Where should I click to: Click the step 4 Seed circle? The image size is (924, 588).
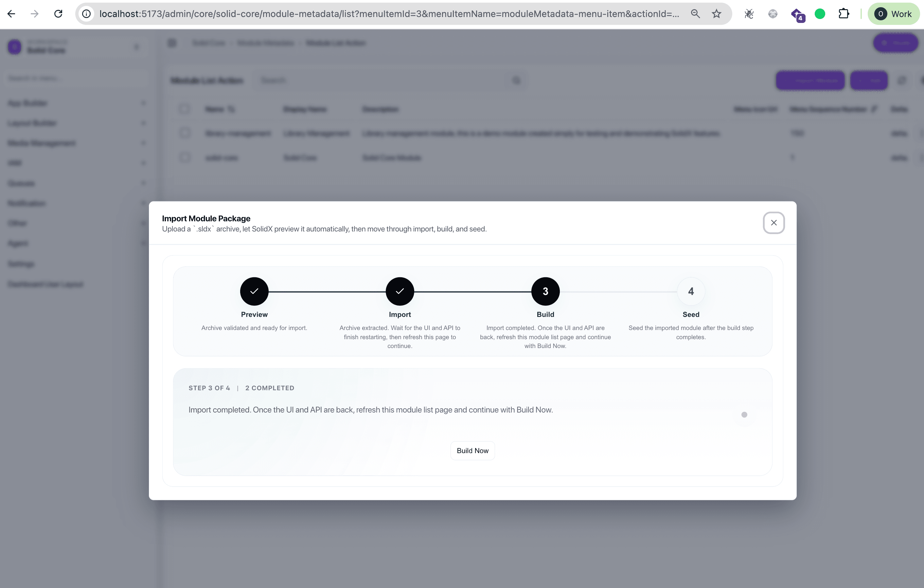(x=691, y=291)
